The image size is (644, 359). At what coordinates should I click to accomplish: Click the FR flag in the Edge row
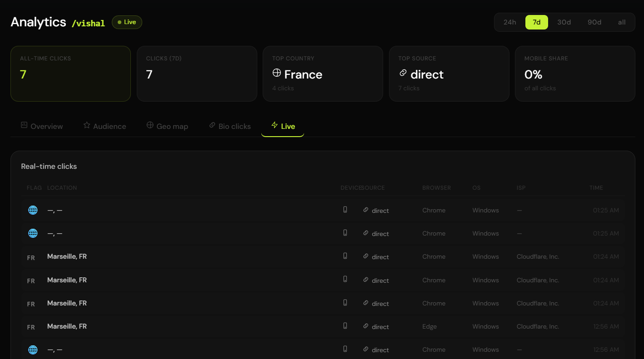31,327
